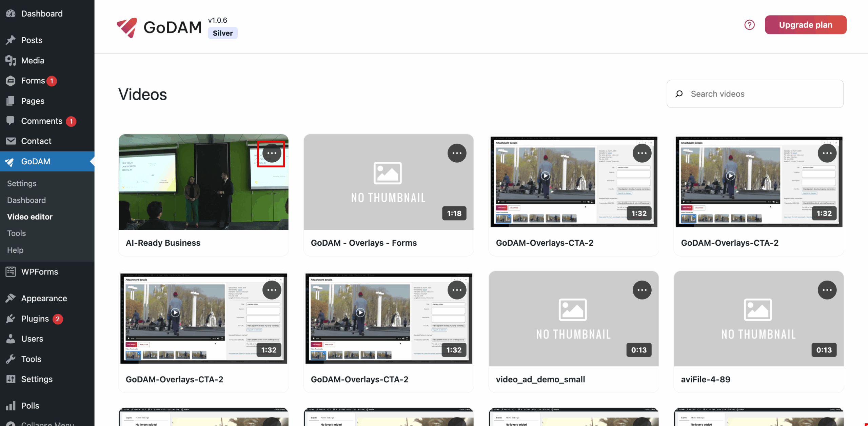Select Settings under GoDAM submenu
868x426 pixels.
tap(22, 183)
